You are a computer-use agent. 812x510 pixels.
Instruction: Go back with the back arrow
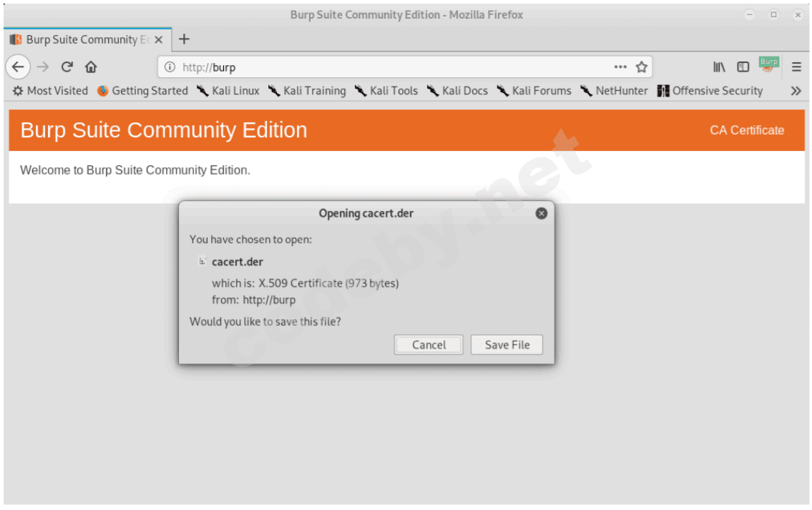[x=18, y=67]
